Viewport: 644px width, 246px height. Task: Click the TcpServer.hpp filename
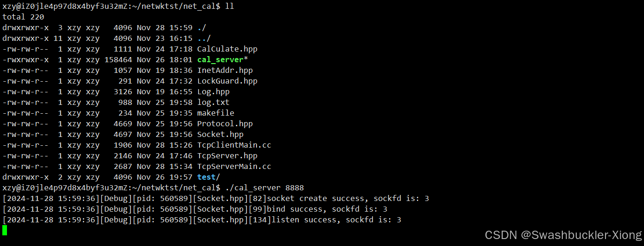pos(227,156)
